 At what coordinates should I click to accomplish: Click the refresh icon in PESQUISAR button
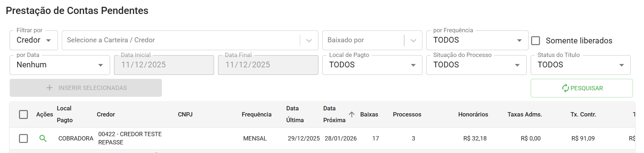pyautogui.click(x=565, y=88)
